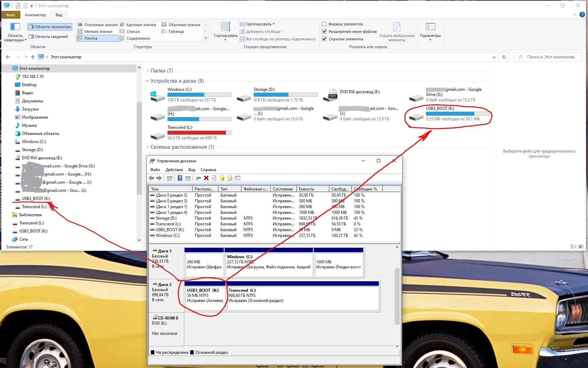The height and width of the screenshot is (368, 588).
Task: Open the File tab in Explorer
Action: coord(11,15)
